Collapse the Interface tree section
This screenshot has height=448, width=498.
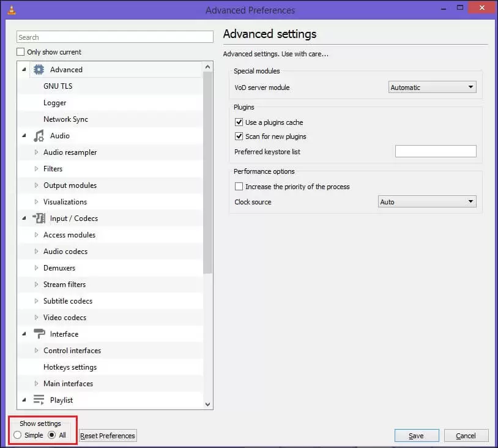pyautogui.click(x=24, y=334)
